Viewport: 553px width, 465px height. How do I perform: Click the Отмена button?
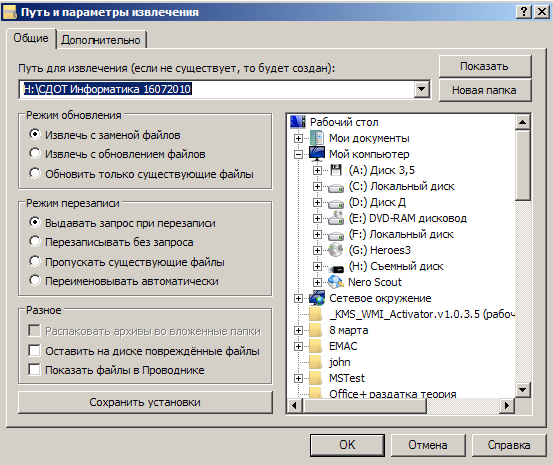click(428, 445)
